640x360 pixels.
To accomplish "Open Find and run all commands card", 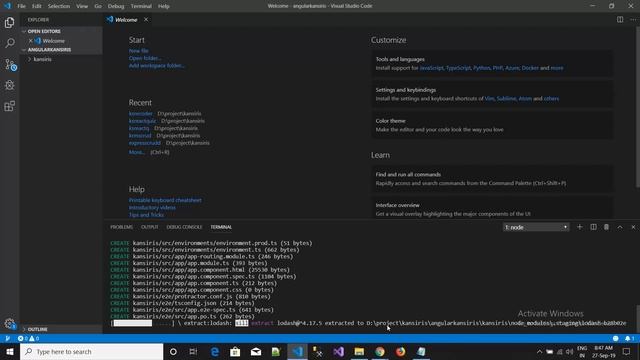I will click(x=492, y=178).
